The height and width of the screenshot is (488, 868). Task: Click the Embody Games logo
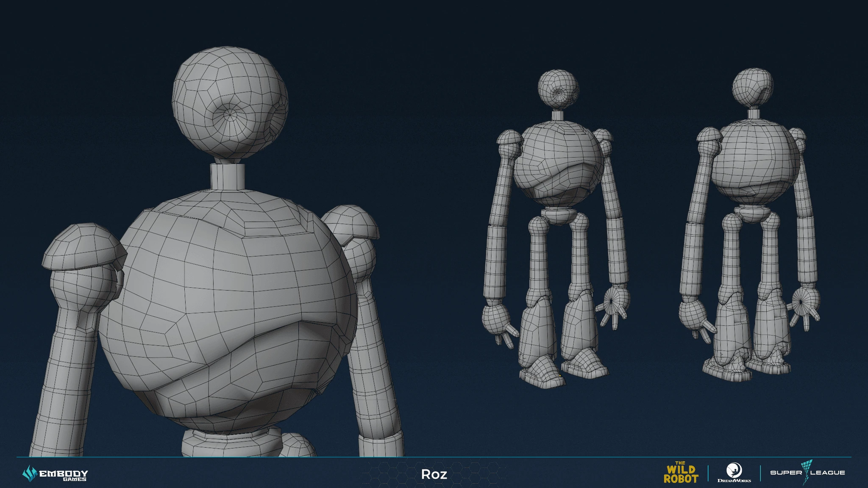click(x=55, y=474)
